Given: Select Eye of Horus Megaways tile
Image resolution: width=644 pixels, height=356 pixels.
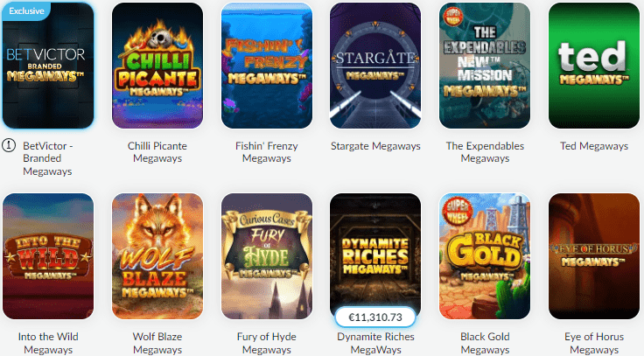Looking at the screenshot, I should 594,256.
